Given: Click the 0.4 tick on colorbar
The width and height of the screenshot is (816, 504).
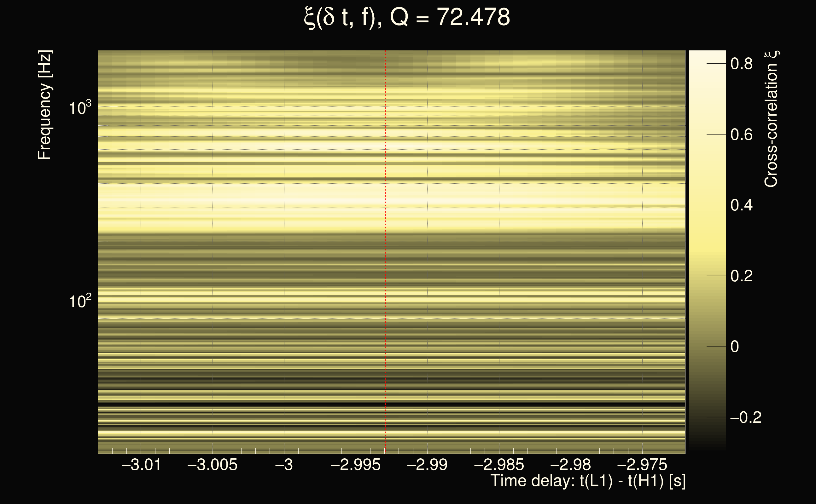Looking at the screenshot, I should 741,205.
